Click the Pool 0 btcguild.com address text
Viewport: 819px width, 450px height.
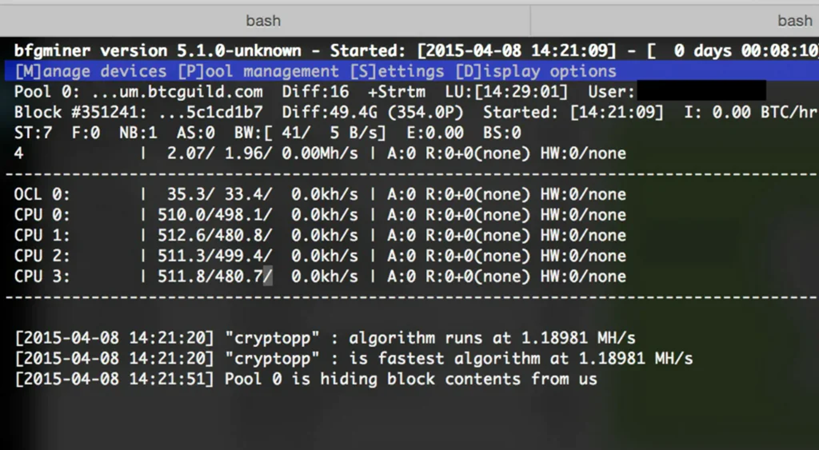[x=177, y=92]
